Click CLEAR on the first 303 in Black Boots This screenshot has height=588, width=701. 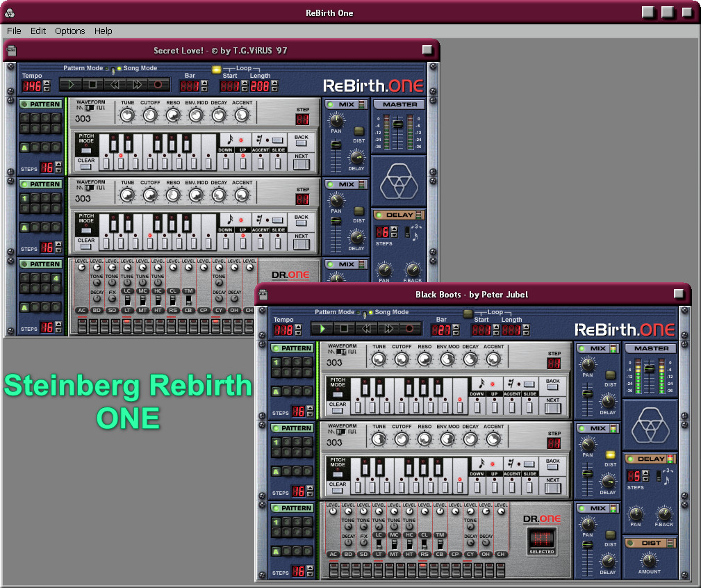tap(338, 409)
